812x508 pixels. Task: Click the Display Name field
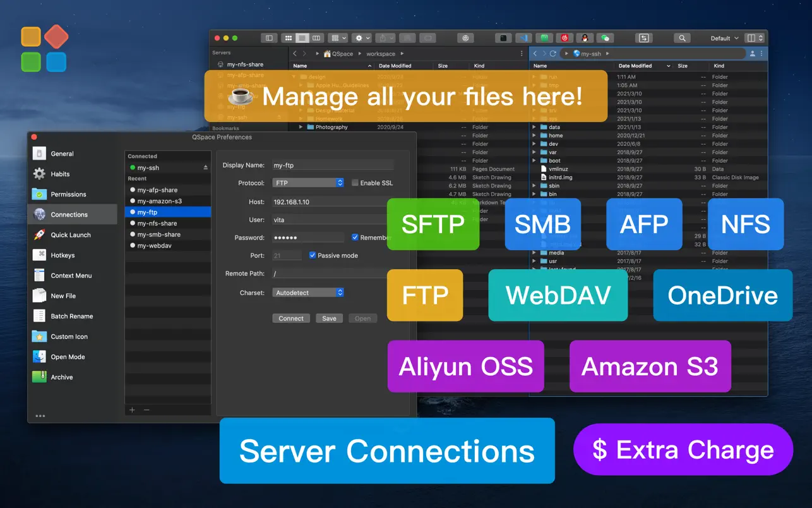(333, 165)
